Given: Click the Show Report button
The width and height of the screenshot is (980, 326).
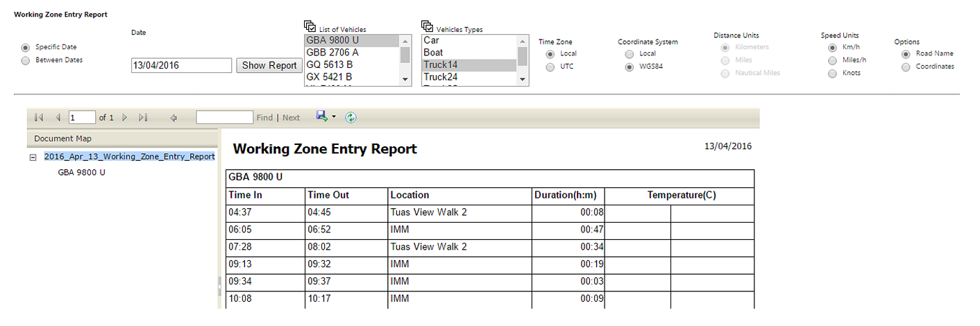Looking at the screenshot, I should pyautogui.click(x=269, y=66).
